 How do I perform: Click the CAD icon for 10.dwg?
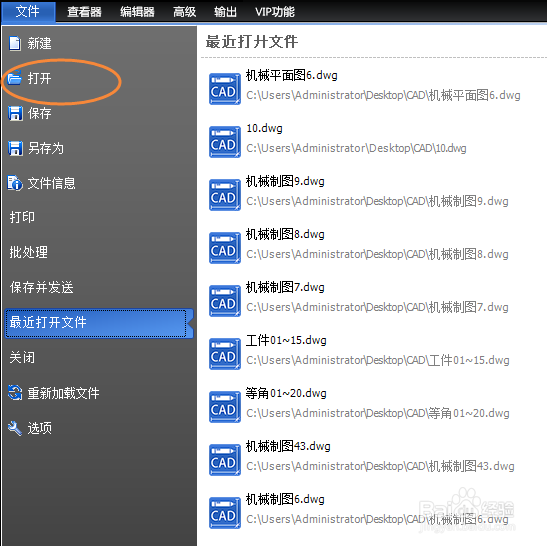225,142
